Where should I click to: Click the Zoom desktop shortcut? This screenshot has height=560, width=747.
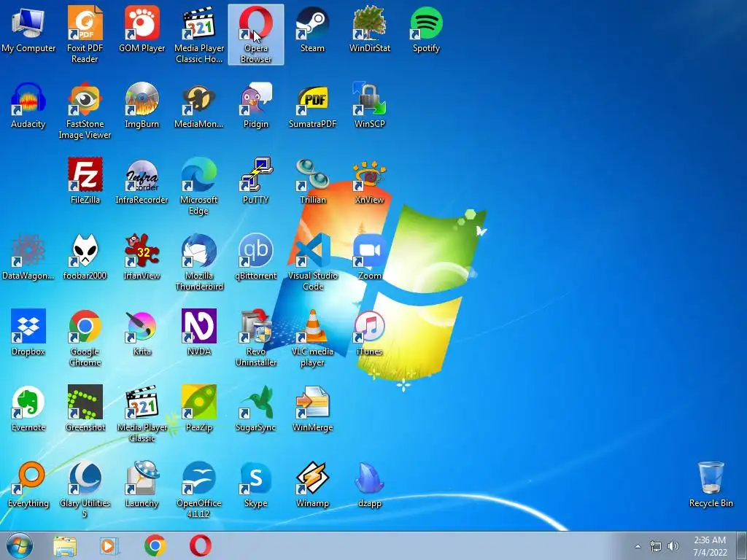coord(370,257)
